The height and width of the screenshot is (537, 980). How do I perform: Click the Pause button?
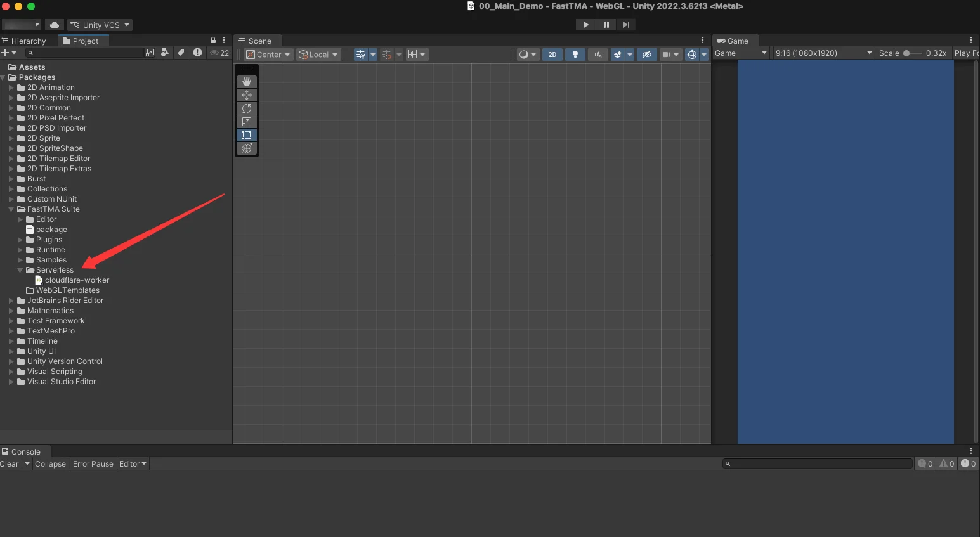[606, 25]
